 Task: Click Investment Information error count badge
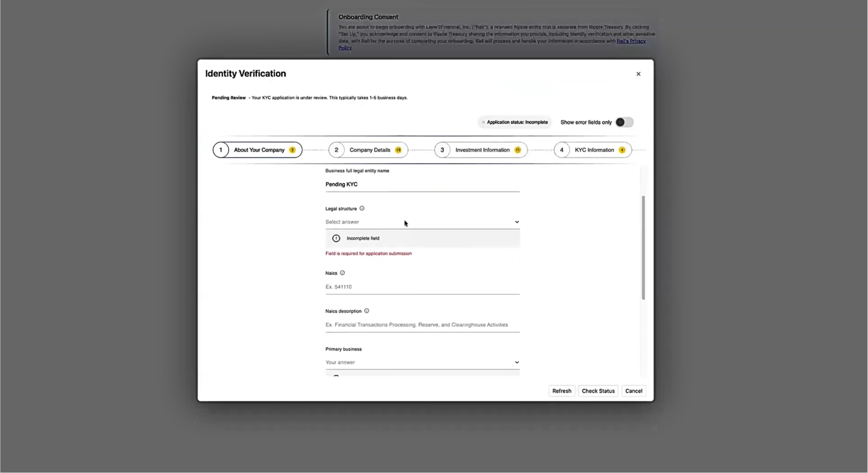coord(517,150)
